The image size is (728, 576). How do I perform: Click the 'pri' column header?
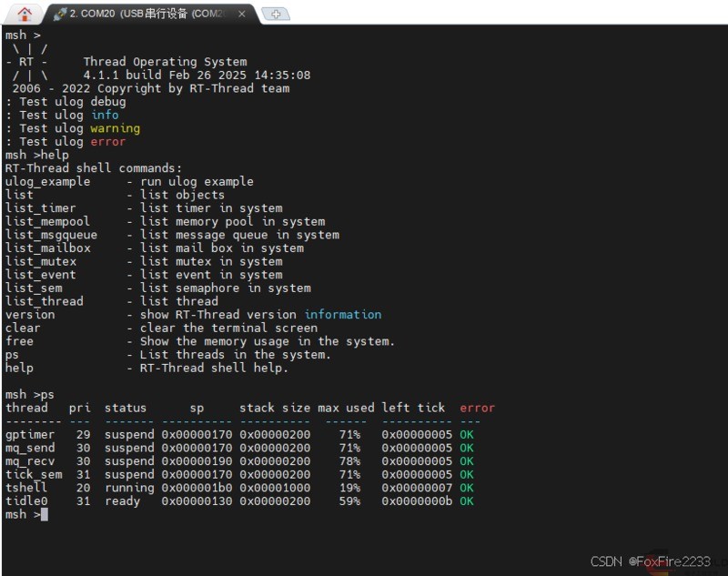coord(80,408)
